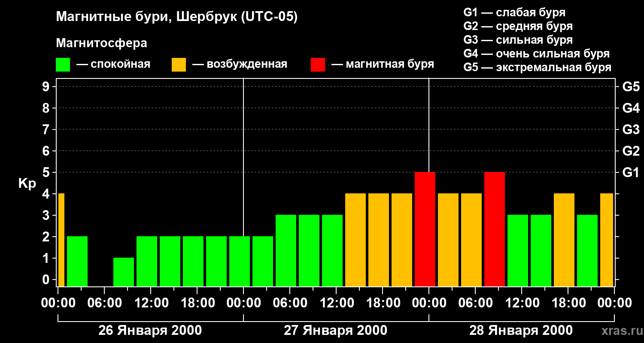The width and height of the screenshot is (644, 343).
Task: Click the '12:00' time label under 26 Января
Action: [x=151, y=303]
